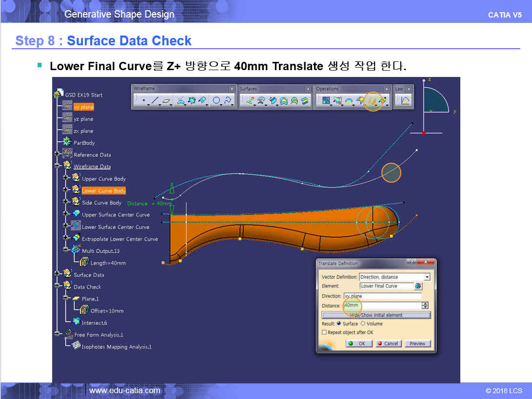Select Lower Curve Body in the tree
Viewport: 532px width, 399px height.
103,191
